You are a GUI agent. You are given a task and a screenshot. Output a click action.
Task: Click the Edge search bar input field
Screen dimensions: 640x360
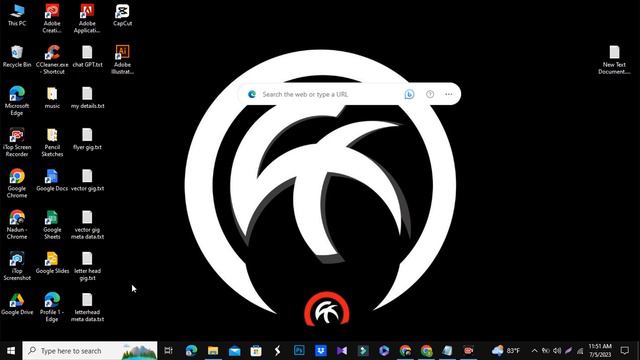pos(330,94)
